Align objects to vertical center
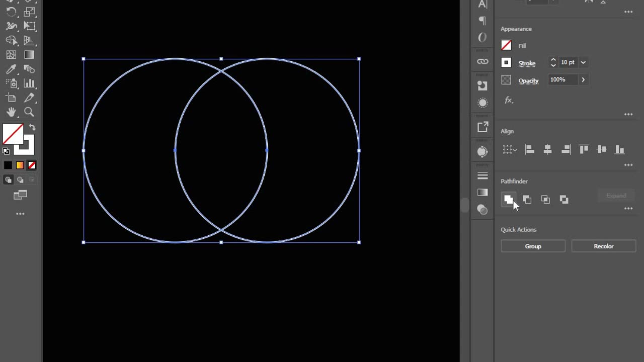 602,149
